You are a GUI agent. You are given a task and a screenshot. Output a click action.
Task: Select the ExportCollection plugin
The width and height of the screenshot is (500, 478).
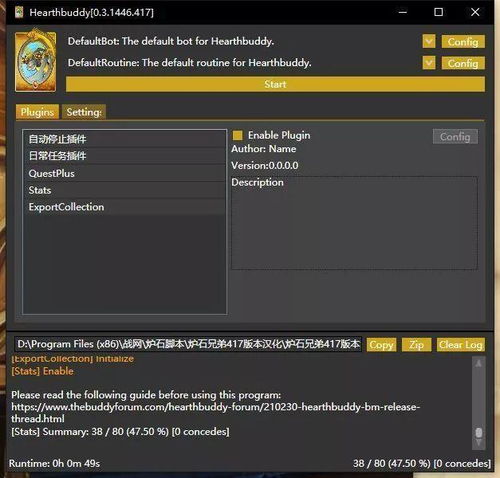125,207
